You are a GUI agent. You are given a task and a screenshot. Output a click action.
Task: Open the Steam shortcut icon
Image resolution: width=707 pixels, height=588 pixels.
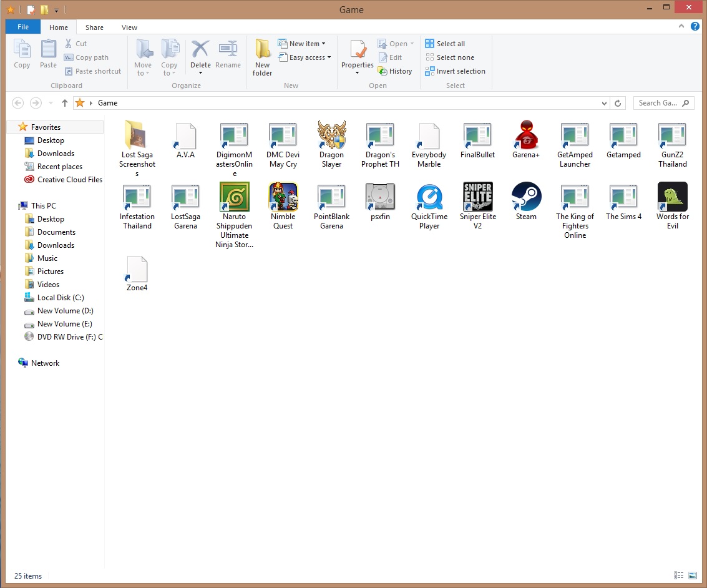tap(526, 197)
